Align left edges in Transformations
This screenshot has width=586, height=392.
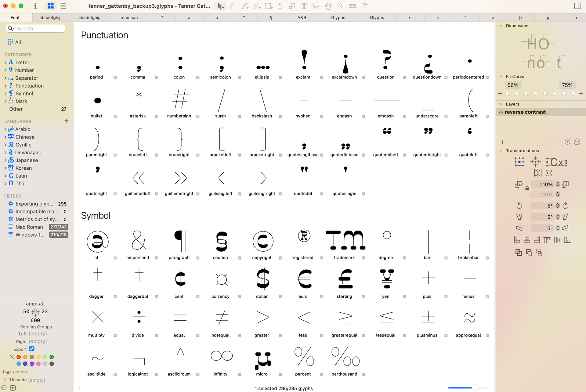(x=517, y=240)
